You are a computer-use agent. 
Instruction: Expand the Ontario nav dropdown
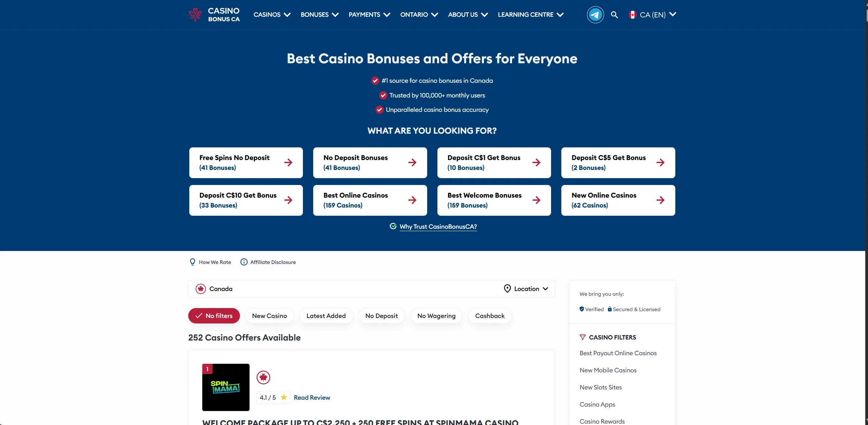[x=419, y=15]
